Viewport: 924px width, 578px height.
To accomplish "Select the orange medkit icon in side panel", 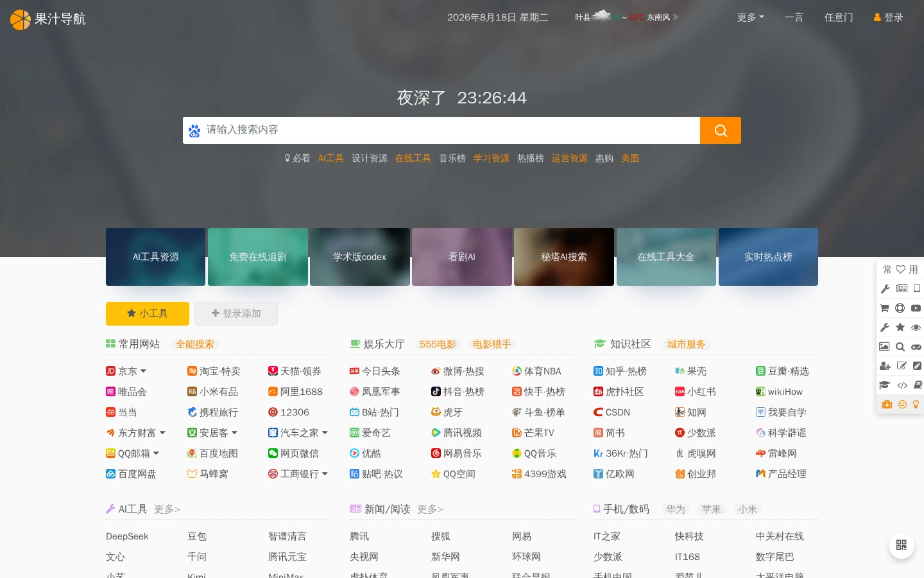I will 887,405.
